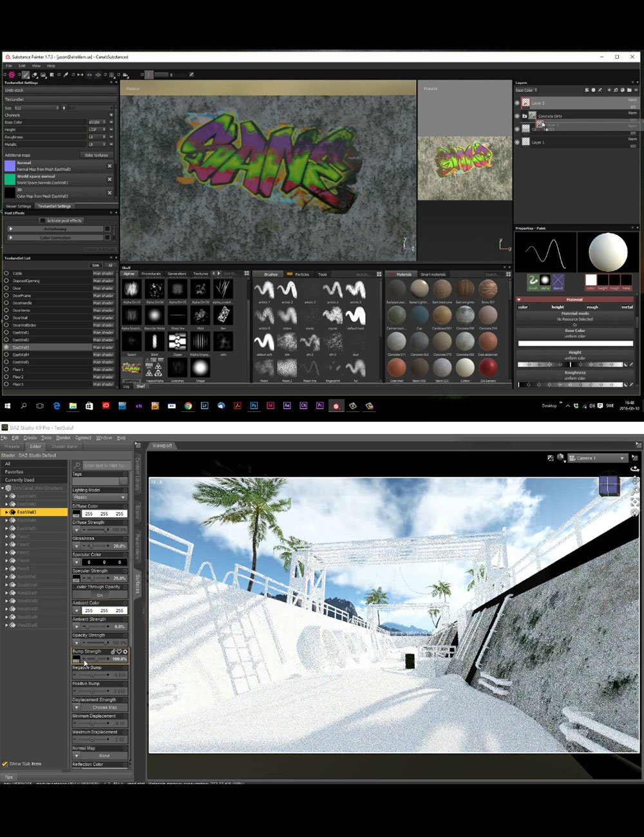Switch to the Viewer Settings tab
Viewport: 644px width, 837px height.
pos(19,206)
